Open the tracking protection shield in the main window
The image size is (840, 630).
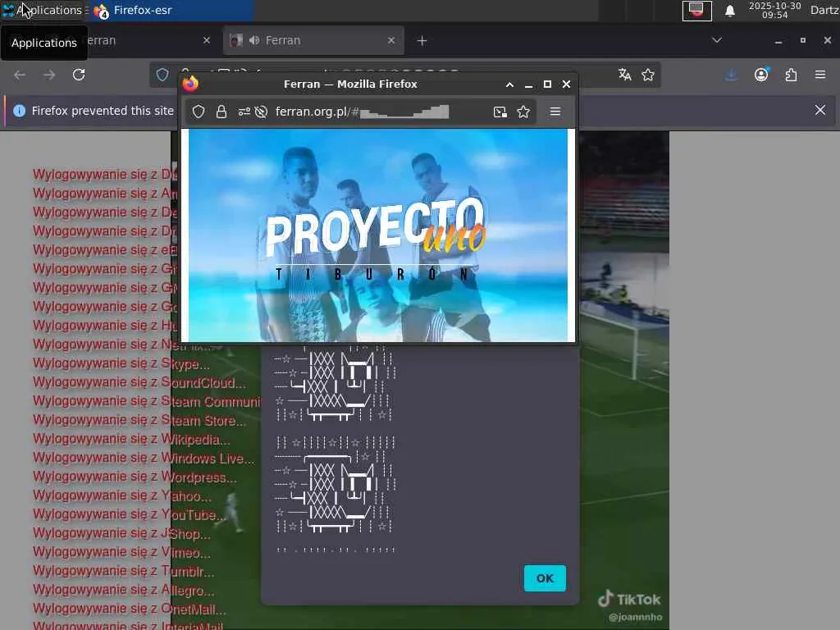coord(162,75)
